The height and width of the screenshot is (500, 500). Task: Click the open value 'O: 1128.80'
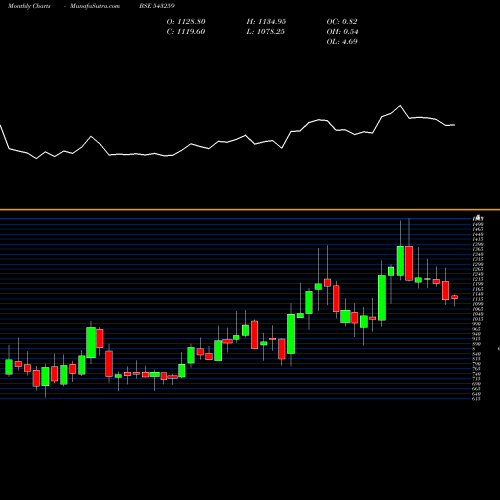[186, 22]
